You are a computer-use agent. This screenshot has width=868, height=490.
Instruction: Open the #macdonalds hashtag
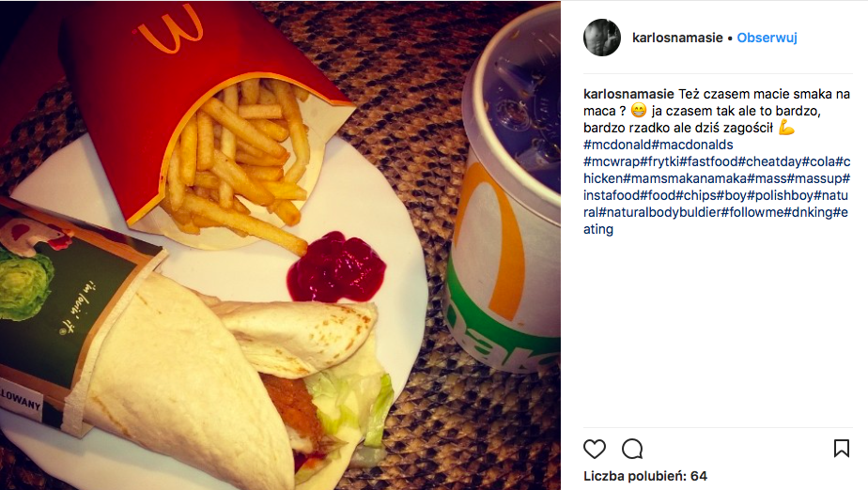[692, 145]
